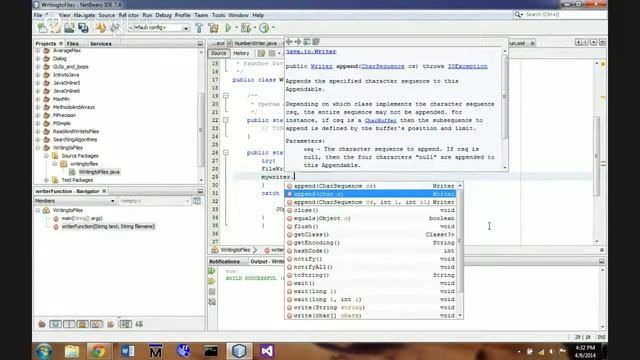Switch to the Notifications tab
This screenshot has height=360, width=640.
pyautogui.click(x=224, y=262)
